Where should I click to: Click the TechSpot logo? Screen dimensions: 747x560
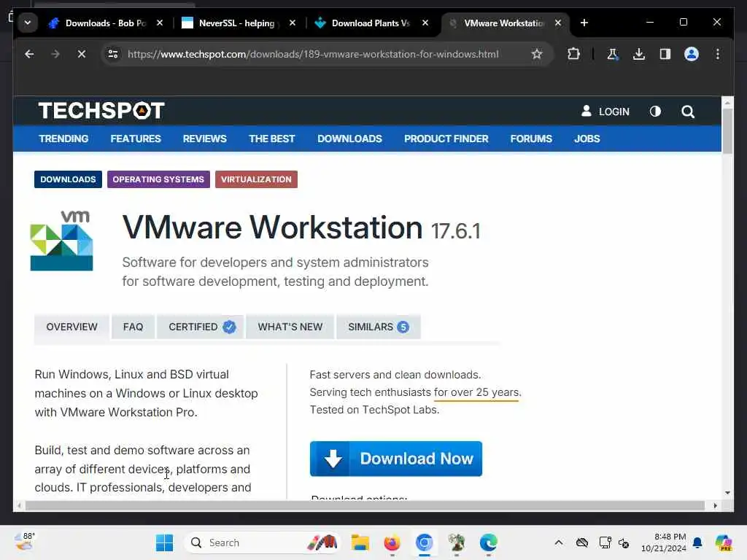[101, 111]
